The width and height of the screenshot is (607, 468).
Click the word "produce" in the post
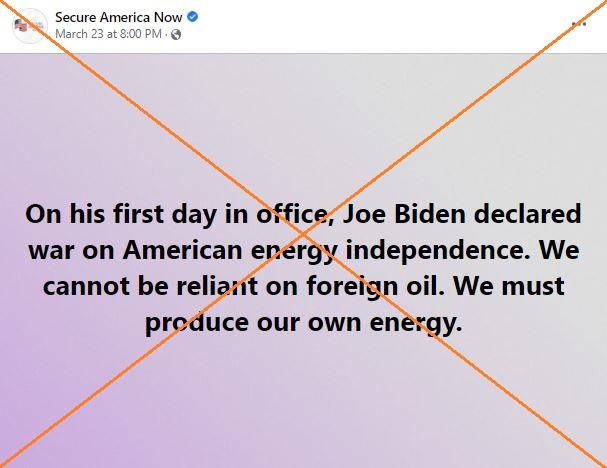[197, 323]
